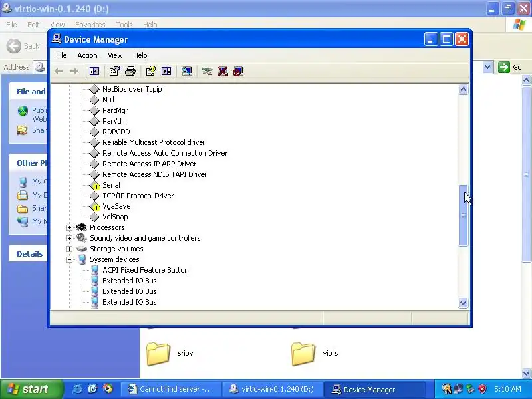Image resolution: width=532 pixels, height=399 pixels.
Task: Click the network computers tray icon
Action: click(458, 389)
